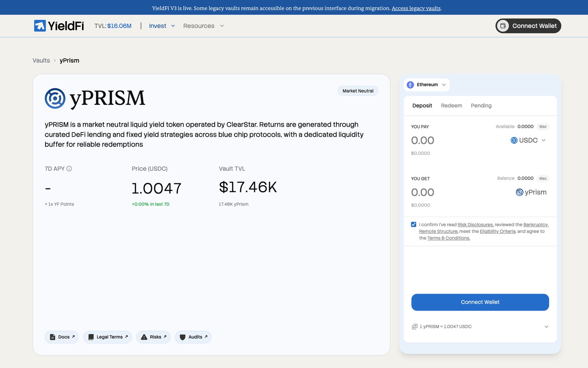The width and height of the screenshot is (588, 368).
Task: Click the blue Connect Wallet button
Action: 480,302
